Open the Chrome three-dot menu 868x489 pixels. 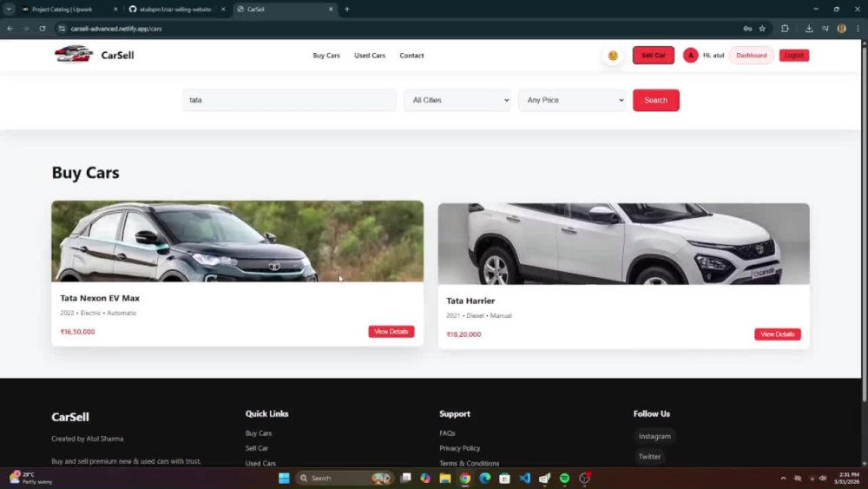point(858,29)
